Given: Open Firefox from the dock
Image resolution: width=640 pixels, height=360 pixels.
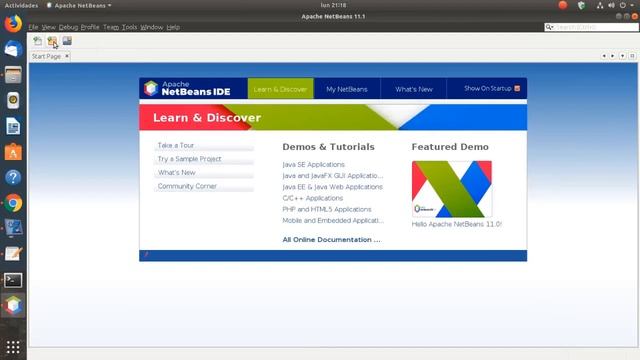Looking at the screenshot, I should tap(13, 23).
